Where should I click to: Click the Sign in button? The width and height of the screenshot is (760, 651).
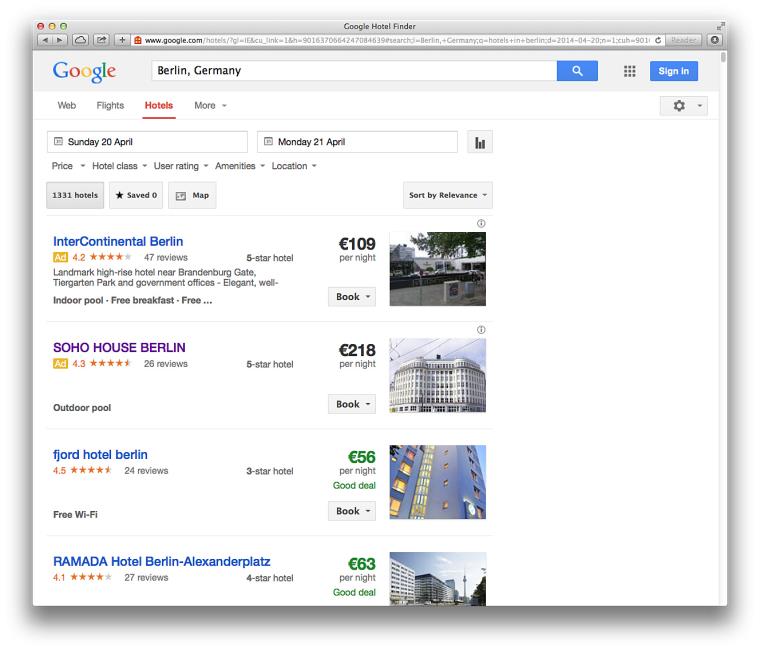[673, 71]
